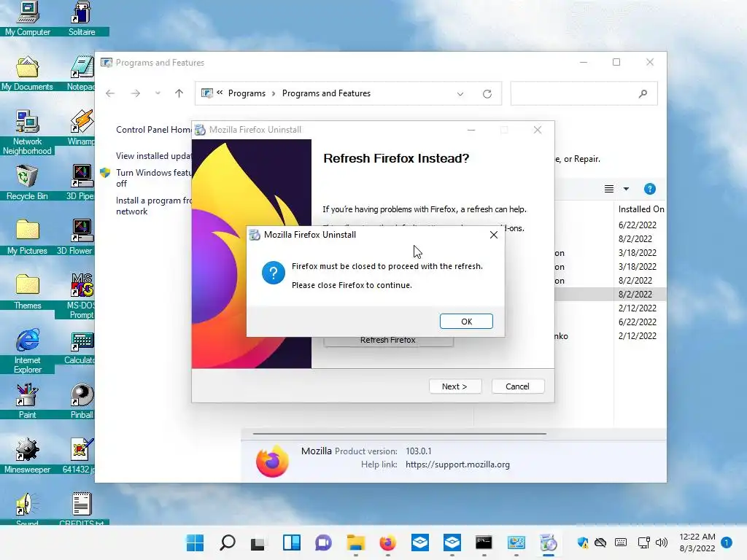
Task: Open Programs and Features help icon
Action: pyautogui.click(x=649, y=189)
